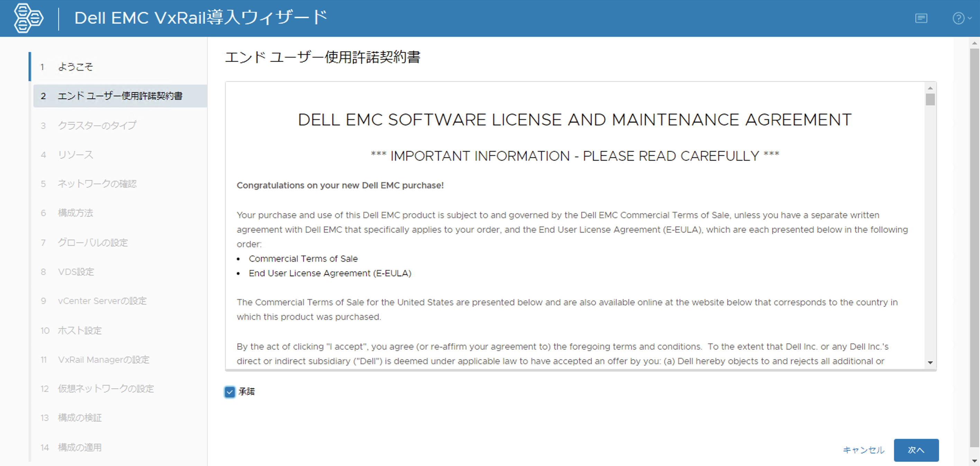The height and width of the screenshot is (466, 980).
Task: Click the キャンセル cancel link
Action: point(864,450)
